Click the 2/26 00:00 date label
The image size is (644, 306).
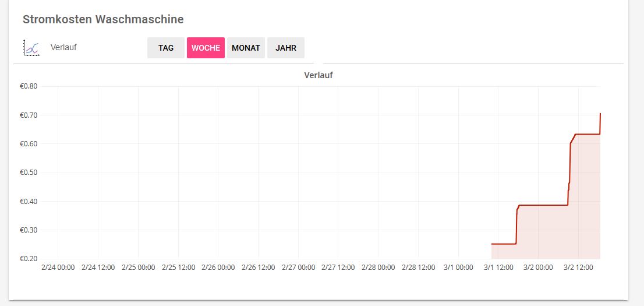[x=218, y=268]
